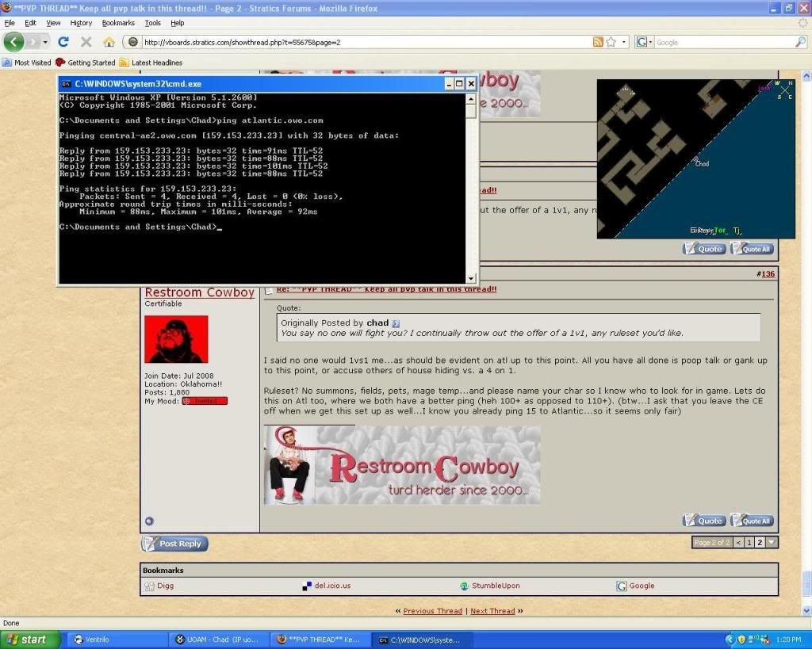Click Quote All on the upper post

752,249
